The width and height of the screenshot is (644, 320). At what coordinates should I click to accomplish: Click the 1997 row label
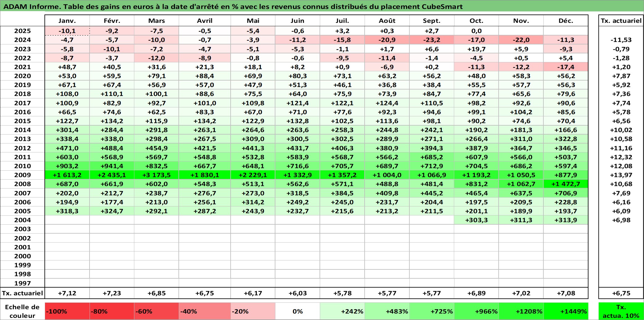[23, 283]
